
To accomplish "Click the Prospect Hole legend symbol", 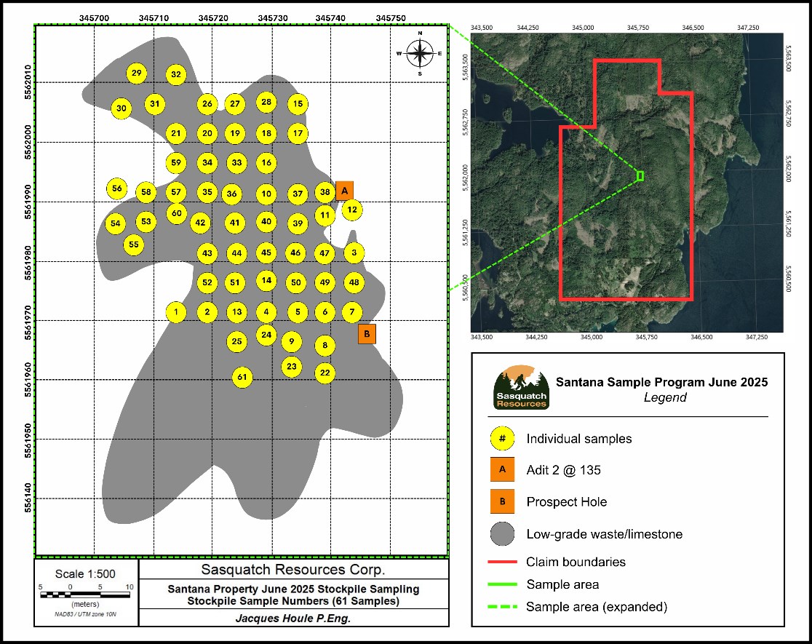I will tap(503, 502).
